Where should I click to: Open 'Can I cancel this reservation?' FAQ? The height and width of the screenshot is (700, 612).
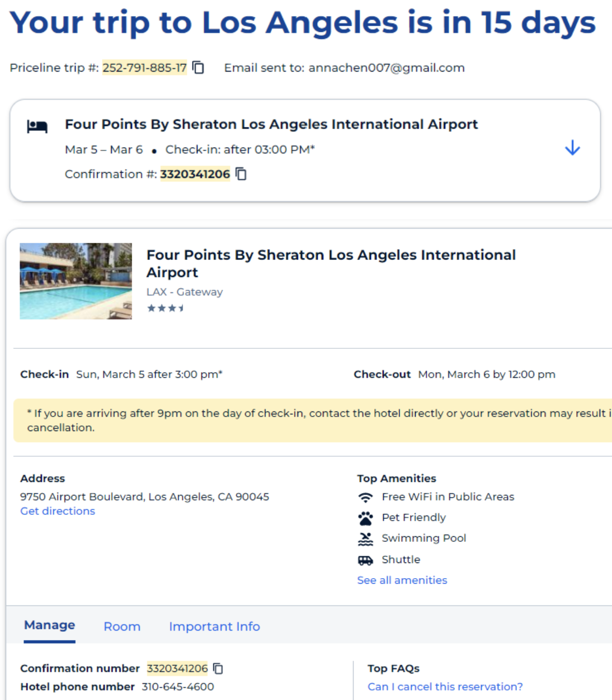pyautogui.click(x=445, y=687)
